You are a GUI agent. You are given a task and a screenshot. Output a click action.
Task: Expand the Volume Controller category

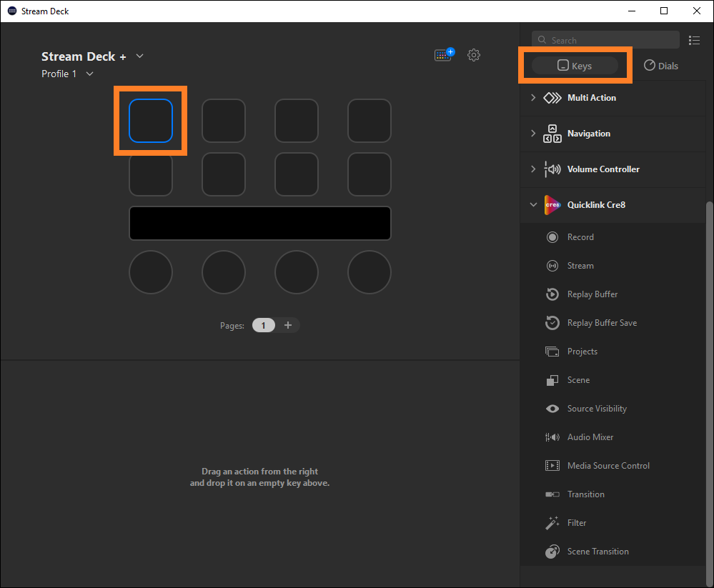coord(533,169)
